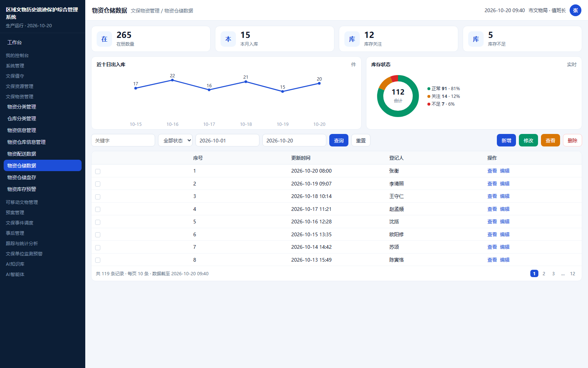Open 物资仓储盘存 menu item
The width and height of the screenshot is (588, 368).
(43, 177)
